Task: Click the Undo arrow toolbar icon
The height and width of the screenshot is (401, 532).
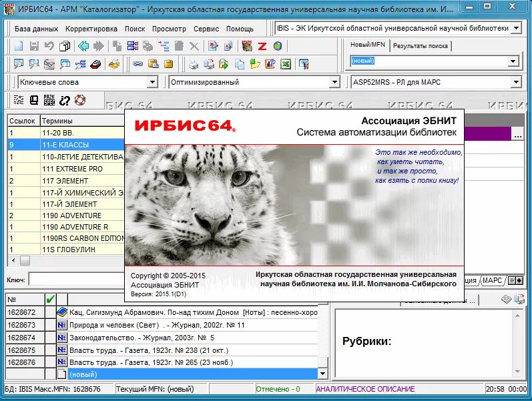Action: pos(49,46)
